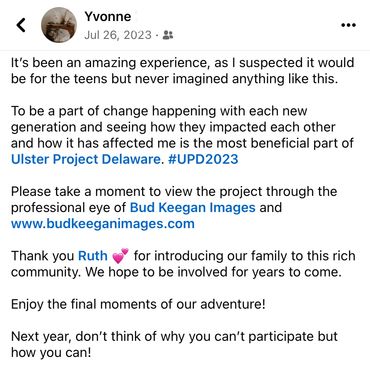The width and height of the screenshot is (370, 365).
Task: Click "We hope to be involved" sentence
Action: [214, 272]
